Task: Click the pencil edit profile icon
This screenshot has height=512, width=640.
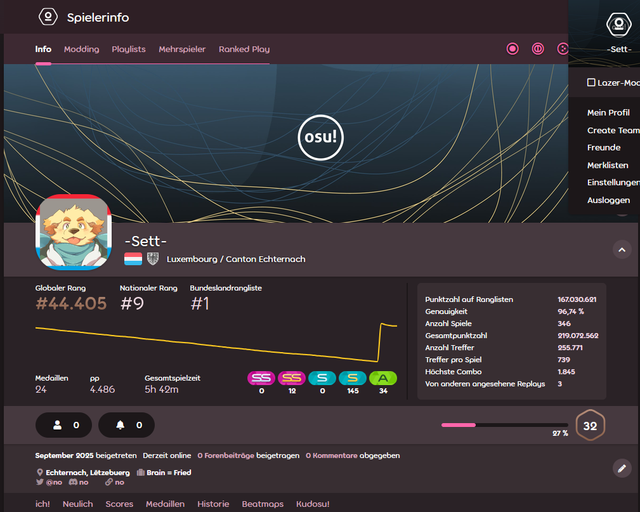Action: click(622, 468)
